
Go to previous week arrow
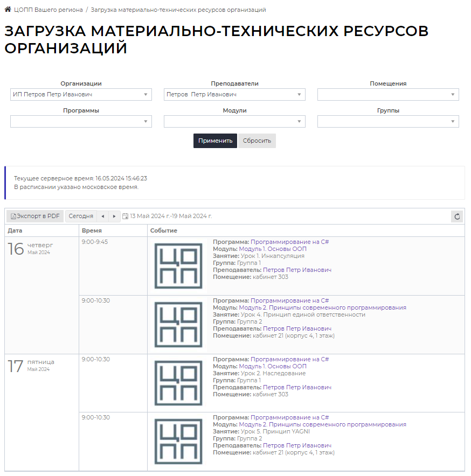point(103,216)
